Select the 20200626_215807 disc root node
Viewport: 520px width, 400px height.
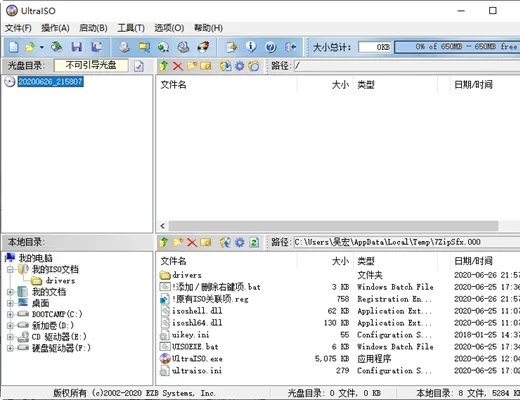tap(50, 82)
